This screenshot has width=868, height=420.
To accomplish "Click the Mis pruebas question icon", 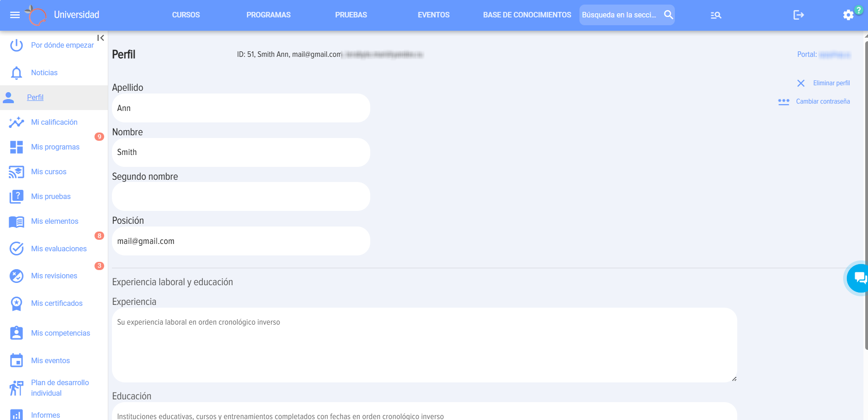I will point(17,197).
